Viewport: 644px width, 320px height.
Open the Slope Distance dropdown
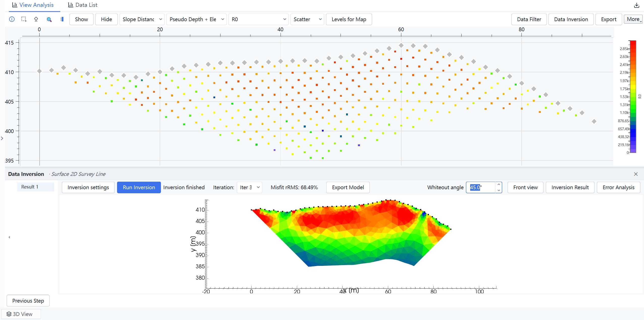pos(142,19)
